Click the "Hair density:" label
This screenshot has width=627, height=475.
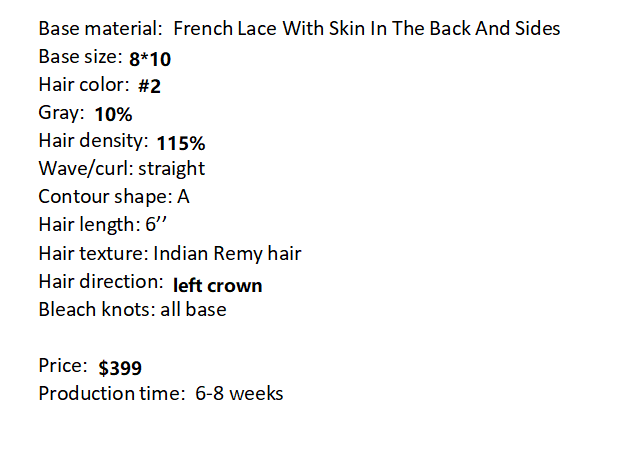pos(93,140)
